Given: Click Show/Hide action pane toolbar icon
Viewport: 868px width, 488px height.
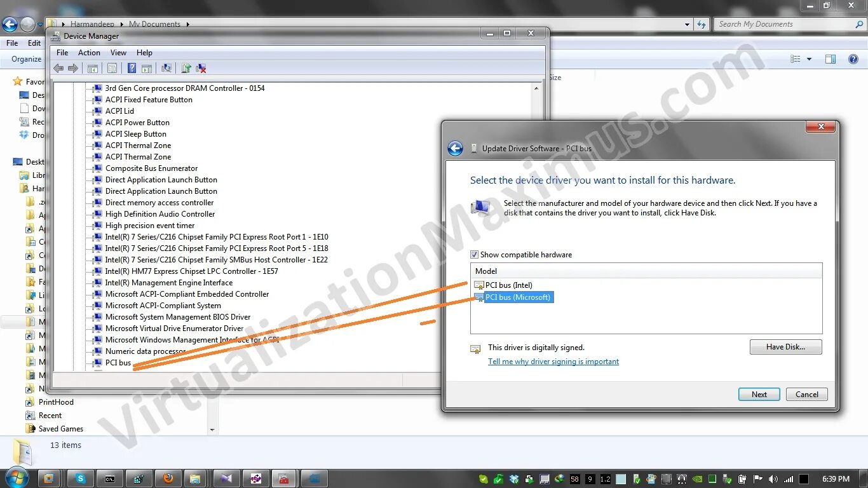Looking at the screenshot, I should (147, 69).
